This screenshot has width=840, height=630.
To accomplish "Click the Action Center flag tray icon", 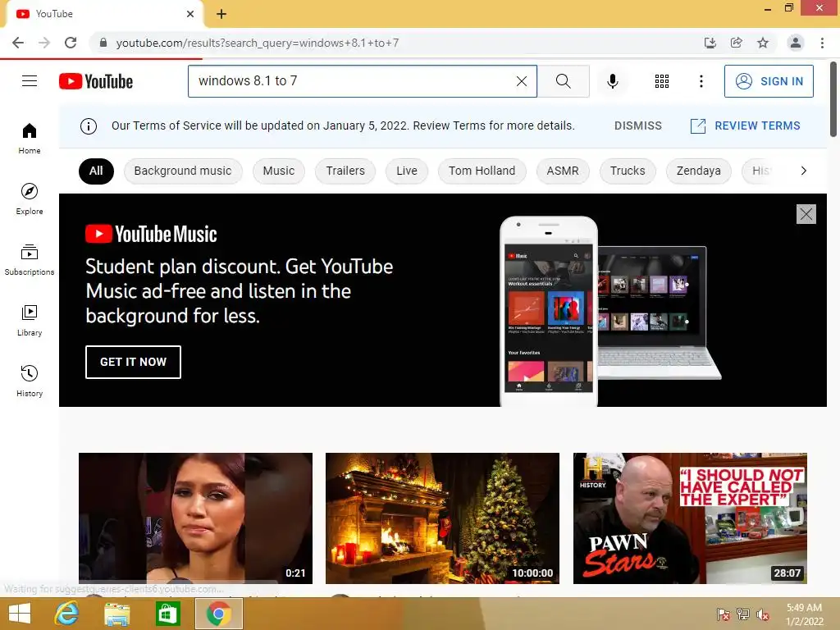I will (723, 614).
